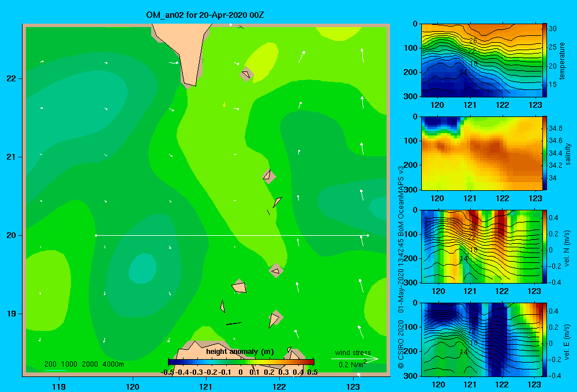The image size is (577, 392).
Task: Click the 'height anomaly (m)' legend label
Action: click(x=240, y=352)
